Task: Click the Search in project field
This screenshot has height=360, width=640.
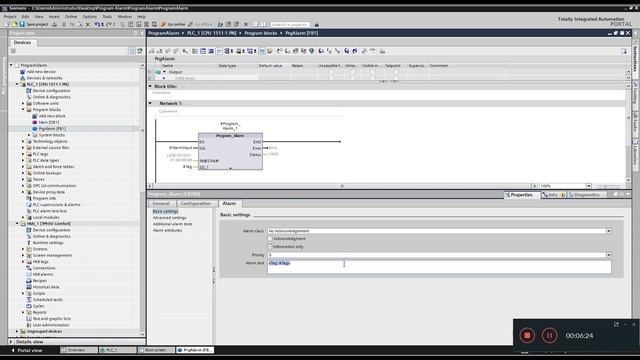Action: tap(290, 24)
